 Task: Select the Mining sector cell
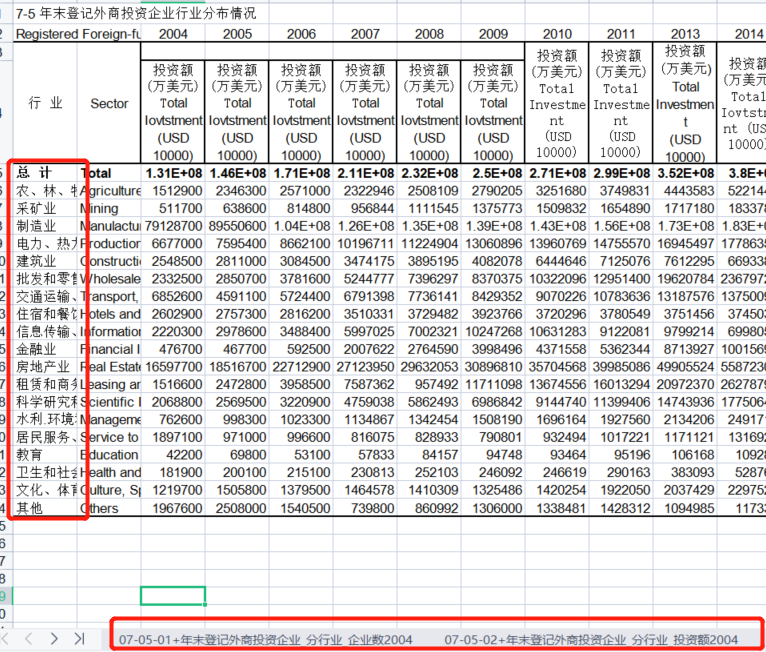click(x=109, y=209)
